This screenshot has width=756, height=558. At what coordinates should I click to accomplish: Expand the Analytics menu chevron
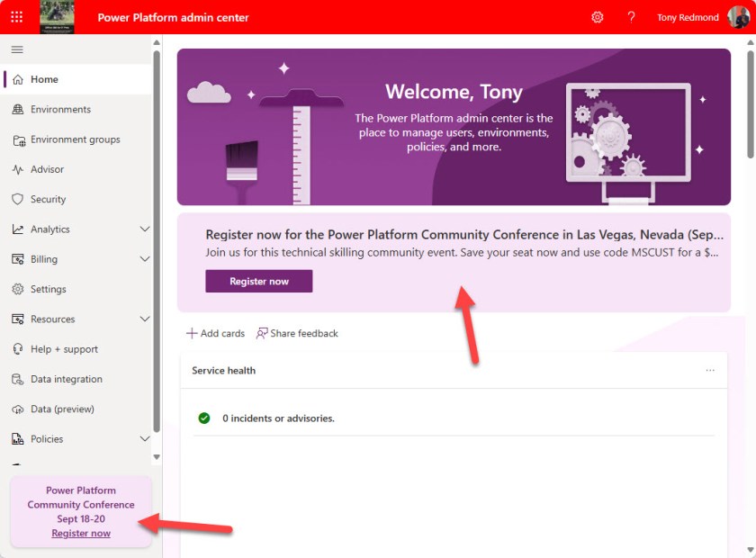pyautogui.click(x=145, y=229)
